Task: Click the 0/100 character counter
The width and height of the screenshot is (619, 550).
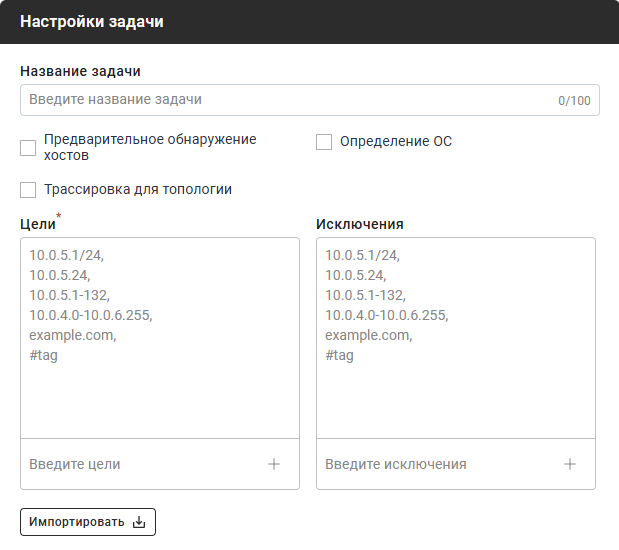Action: [574, 101]
